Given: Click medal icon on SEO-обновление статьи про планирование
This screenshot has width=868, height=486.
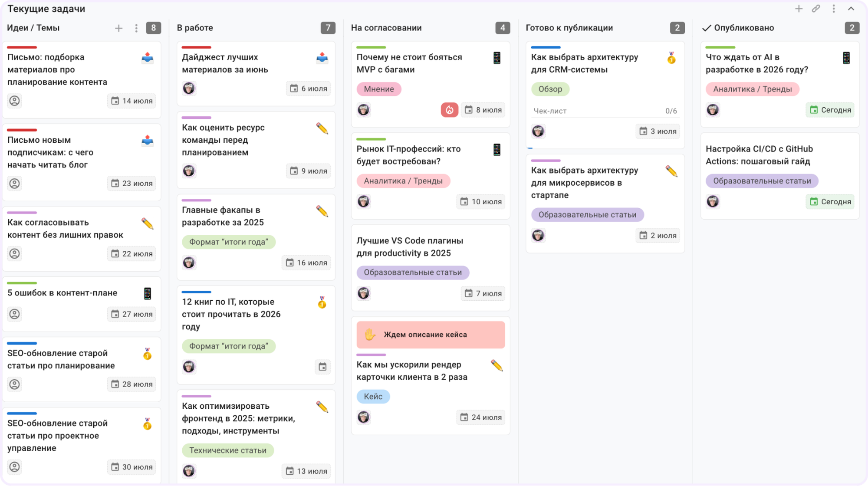Looking at the screenshot, I should point(148,354).
